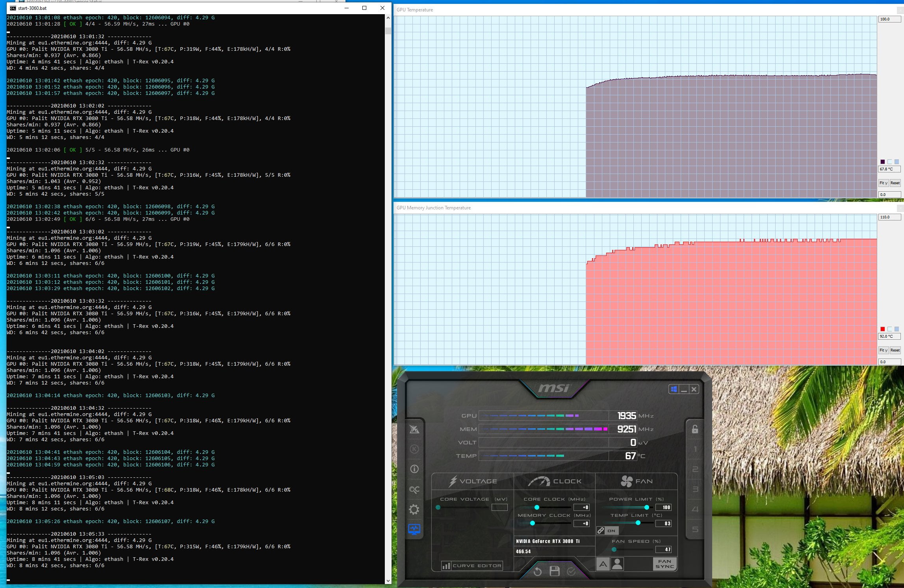
Task: Open MSI Kombustor stress test icon
Action: (x=414, y=429)
